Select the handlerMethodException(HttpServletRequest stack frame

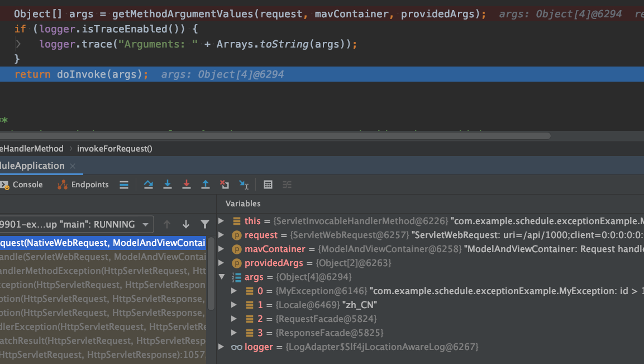pyautogui.click(x=103, y=271)
